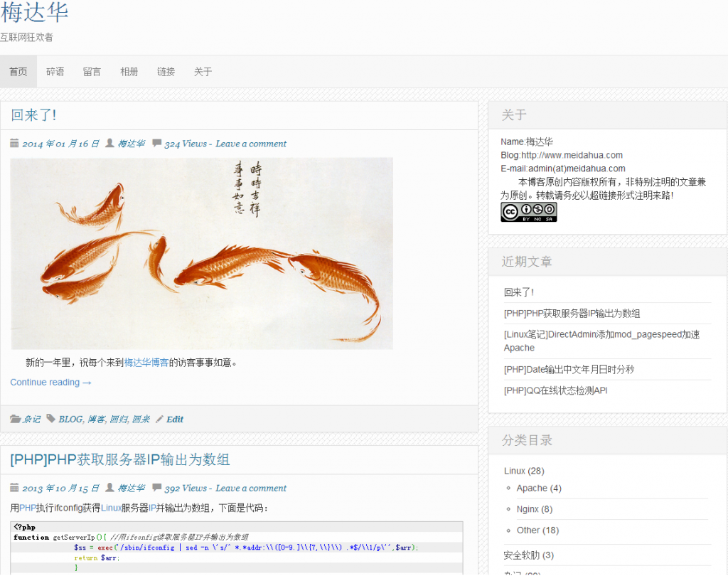Click the pencil edit icon
Screen dimensions: 728x576
pyautogui.click(x=159, y=419)
